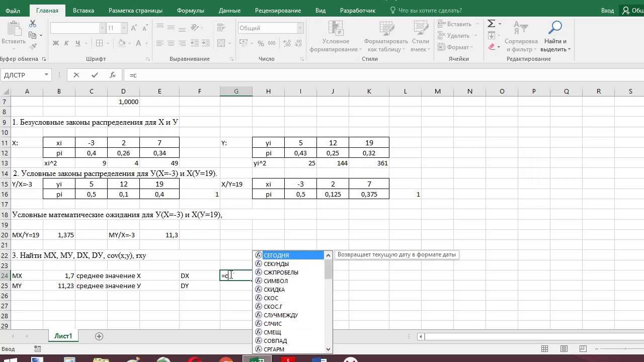644x362 pixels.
Task: Toggle italic К formatting
Action: pyautogui.click(x=67, y=43)
